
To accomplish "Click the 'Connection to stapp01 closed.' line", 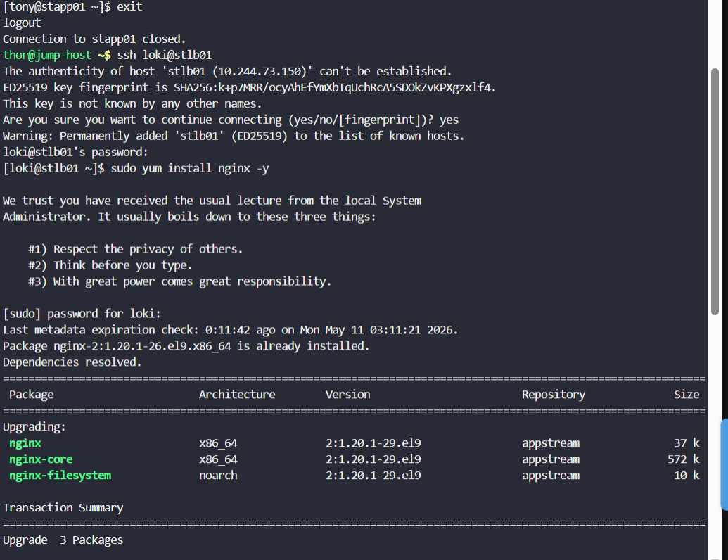I will (x=94, y=39).
